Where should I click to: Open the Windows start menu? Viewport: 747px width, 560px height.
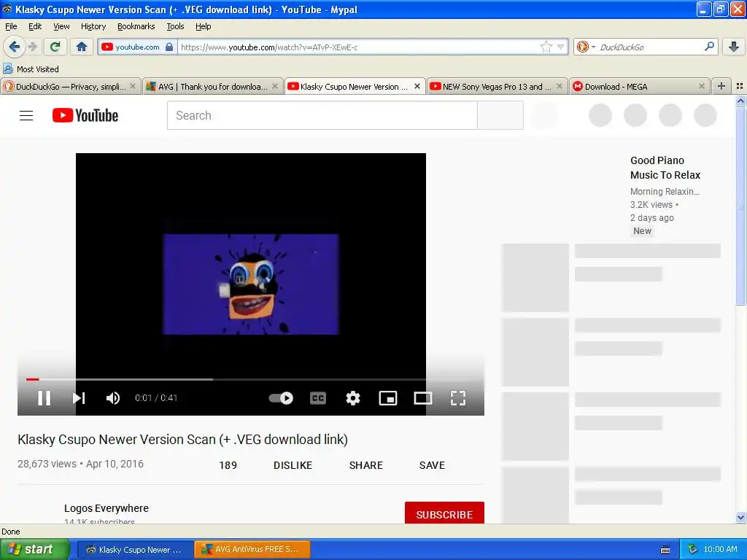pyautogui.click(x=35, y=549)
